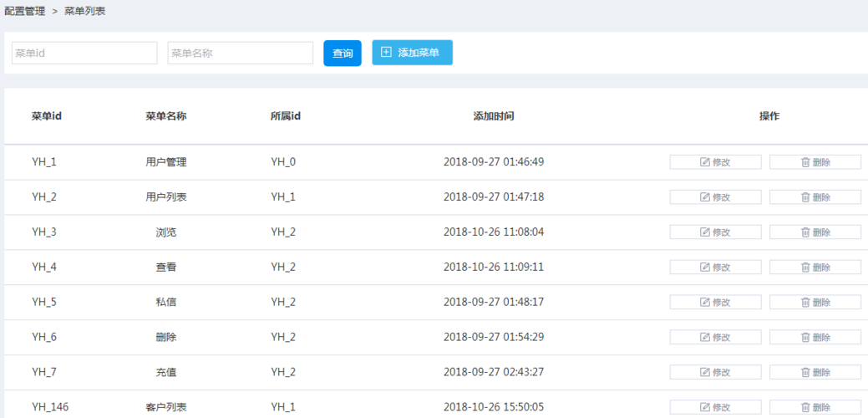Click the edit icon for YH_4 查看
The image size is (868, 418).
705,268
